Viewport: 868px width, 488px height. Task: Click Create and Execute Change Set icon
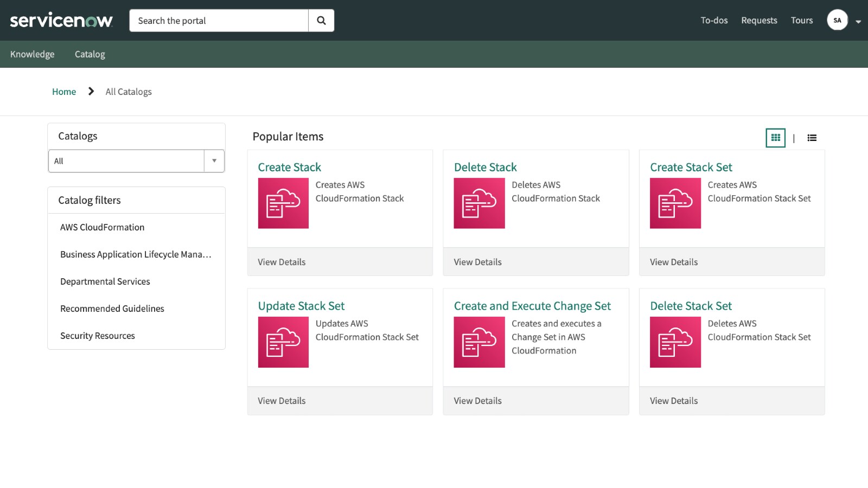click(479, 342)
